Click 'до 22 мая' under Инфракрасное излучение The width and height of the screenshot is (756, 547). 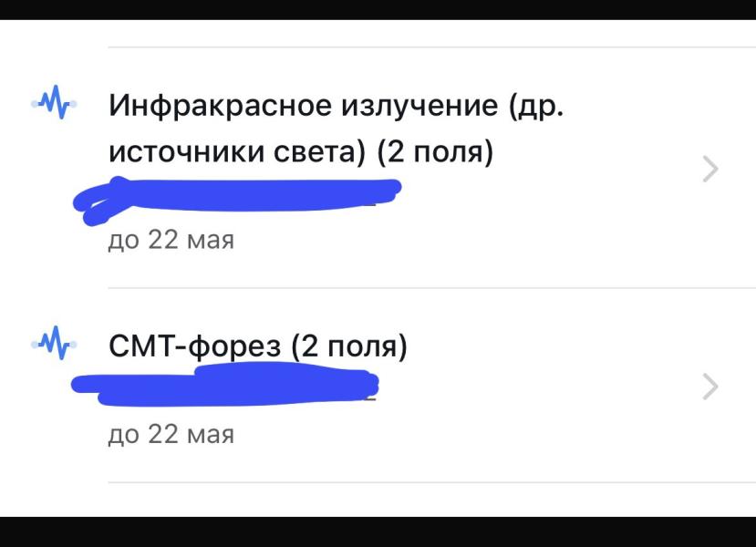click(171, 241)
